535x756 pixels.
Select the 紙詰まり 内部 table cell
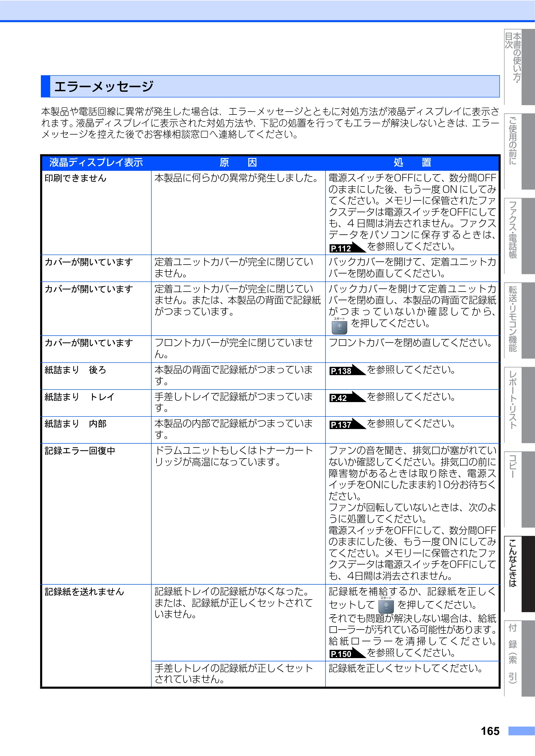click(x=97, y=430)
